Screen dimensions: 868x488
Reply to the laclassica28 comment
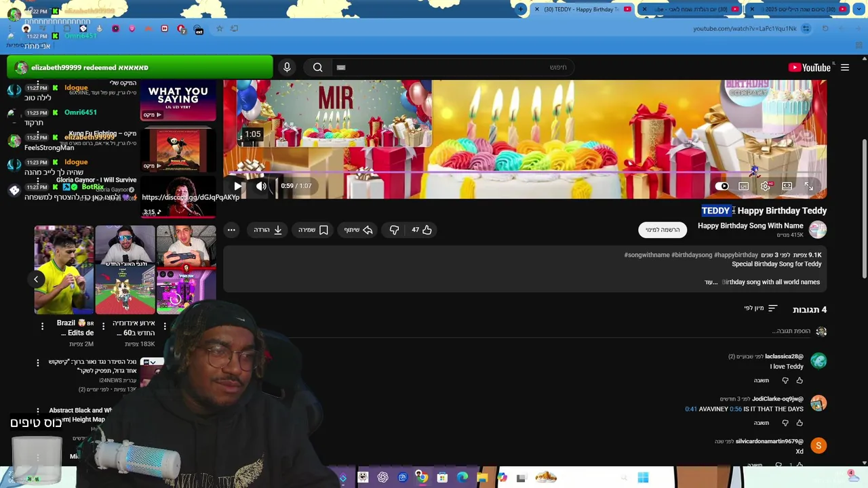click(x=762, y=380)
